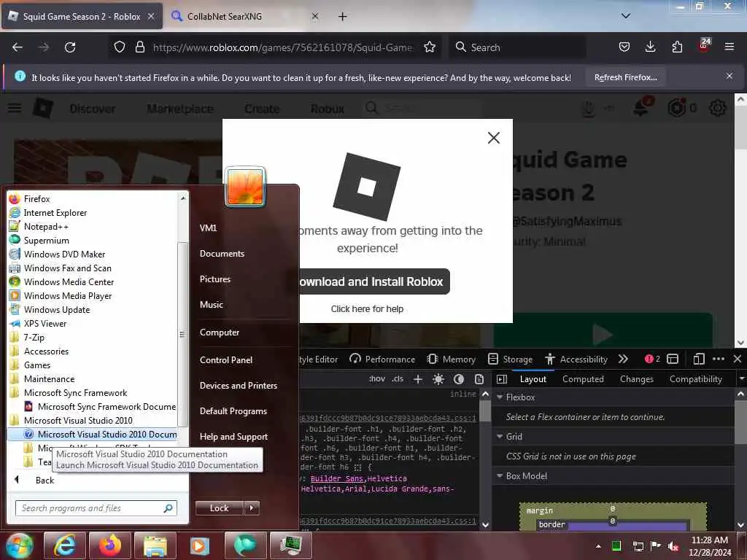Click the devtools error count badge
The image size is (747, 560).
tap(652, 359)
